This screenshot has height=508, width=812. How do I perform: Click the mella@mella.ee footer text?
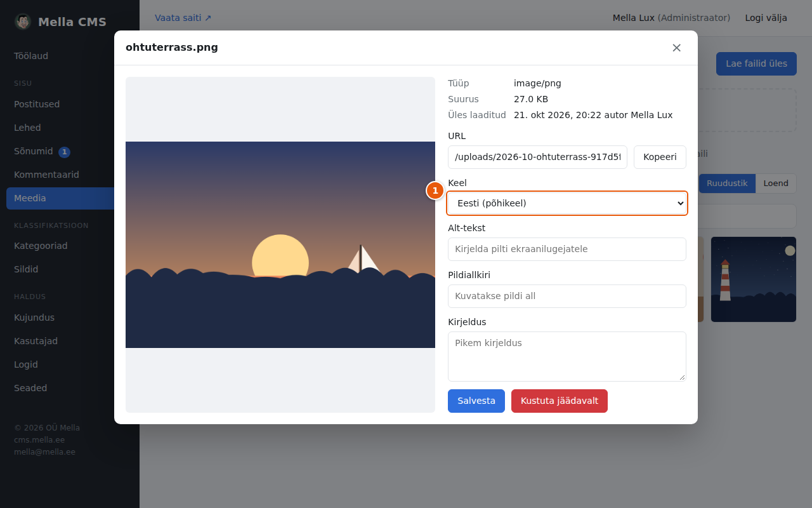coord(44,452)
